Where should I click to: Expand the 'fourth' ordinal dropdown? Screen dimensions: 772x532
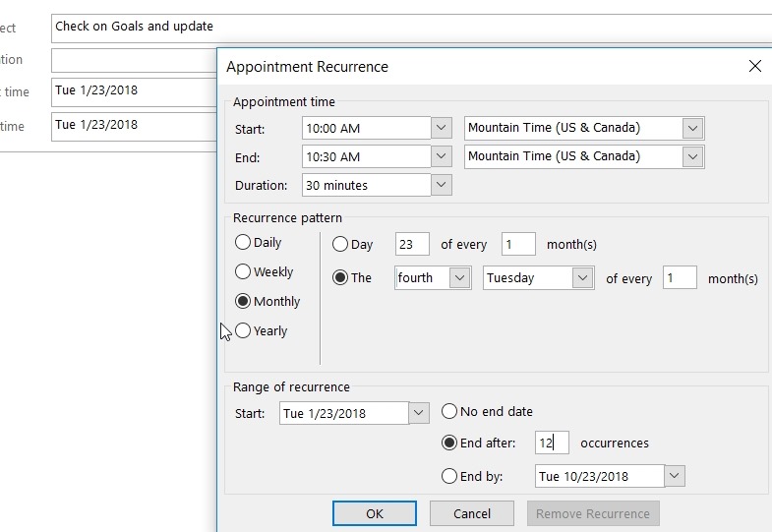pos(459,278)
